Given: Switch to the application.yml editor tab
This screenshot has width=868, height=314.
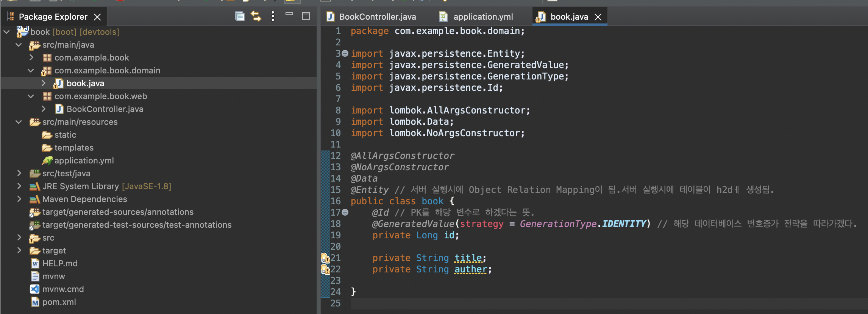Looking at the screenshot, I should pyautogui.click(x=476, y=17).
